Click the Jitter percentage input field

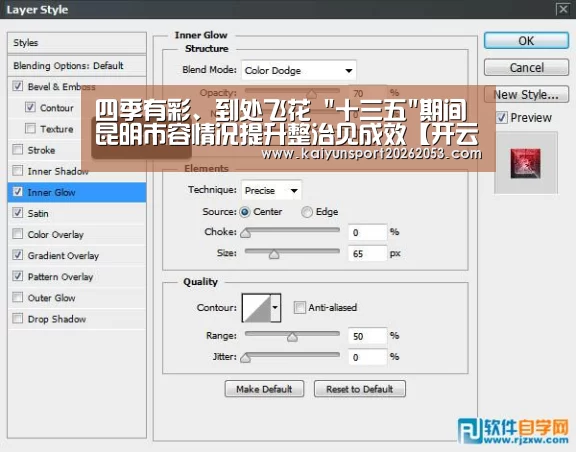pos(367,357)
